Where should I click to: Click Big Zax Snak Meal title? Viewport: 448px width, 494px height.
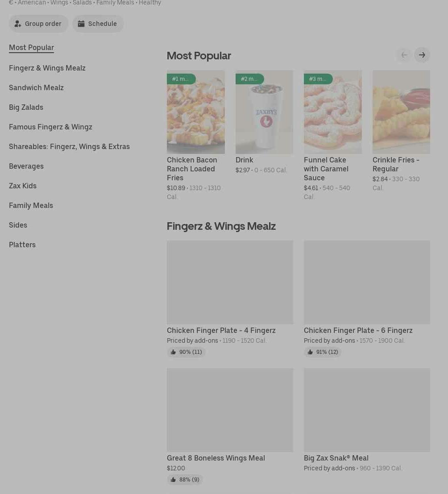336,458
